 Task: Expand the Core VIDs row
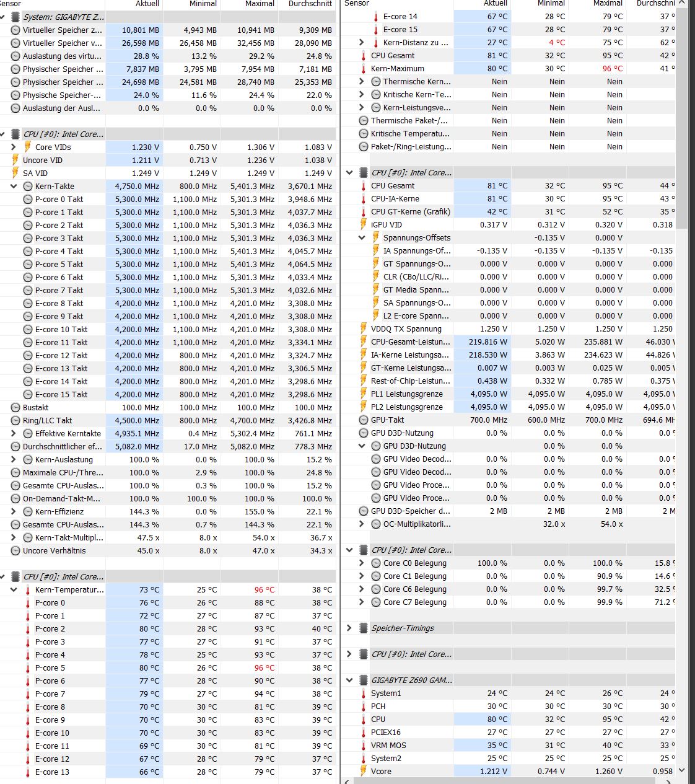[x=14, y=147]
